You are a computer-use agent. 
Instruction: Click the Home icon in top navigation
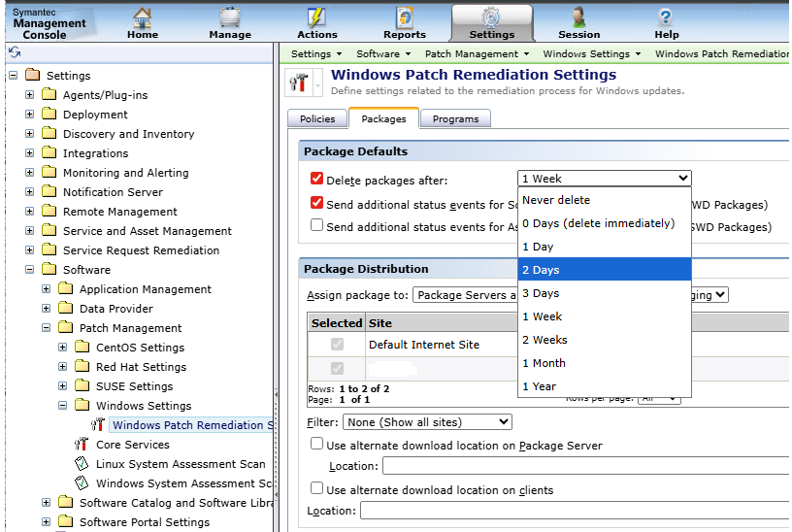143,18
